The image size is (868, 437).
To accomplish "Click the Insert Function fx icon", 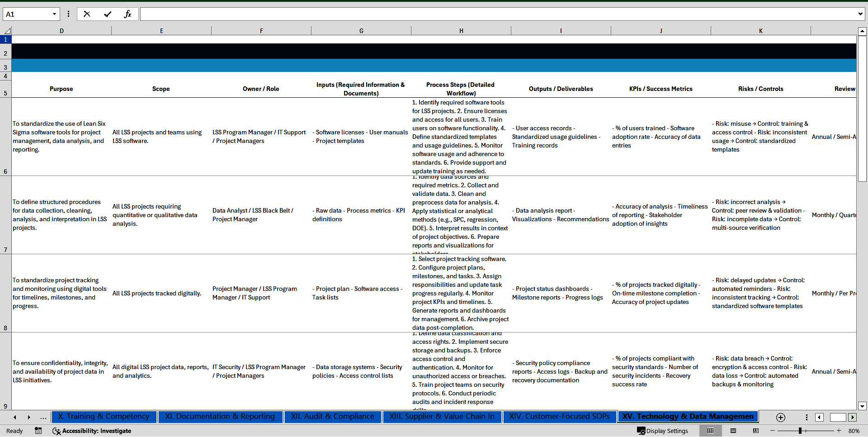I will 127,14.
